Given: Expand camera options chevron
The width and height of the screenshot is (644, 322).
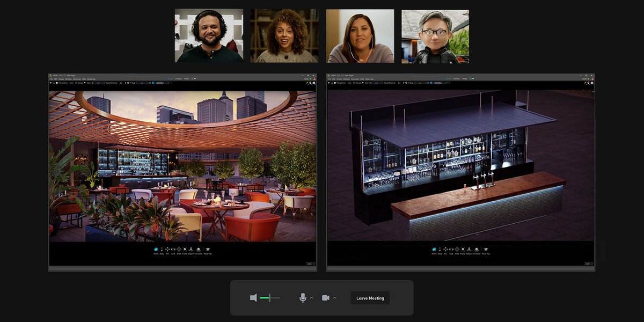Looking at the screenshot, I should click(x=334, y=298).
